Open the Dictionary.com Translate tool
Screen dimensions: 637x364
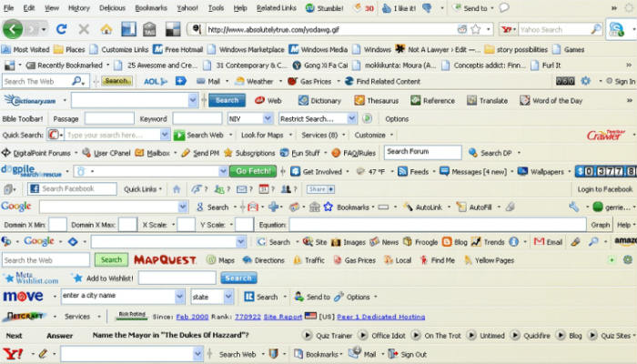click(487, 100)
